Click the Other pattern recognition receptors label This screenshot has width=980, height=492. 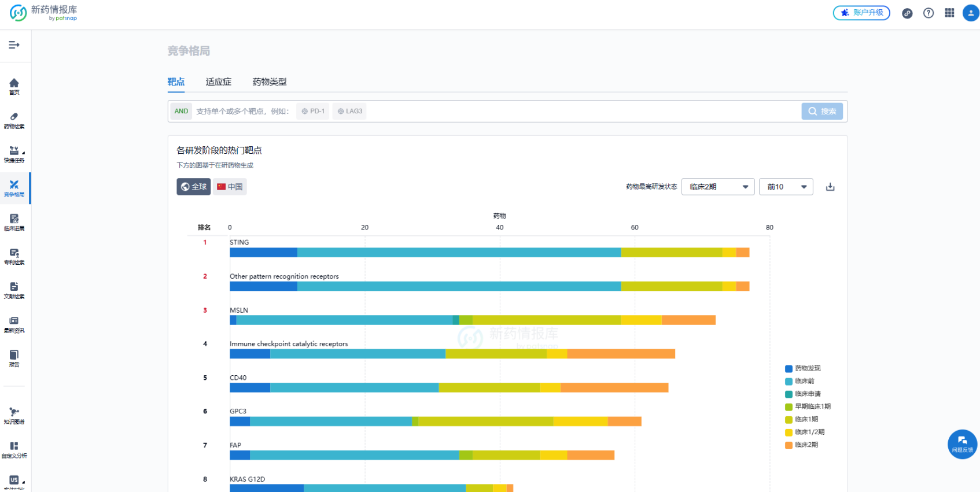coord(284,276)
